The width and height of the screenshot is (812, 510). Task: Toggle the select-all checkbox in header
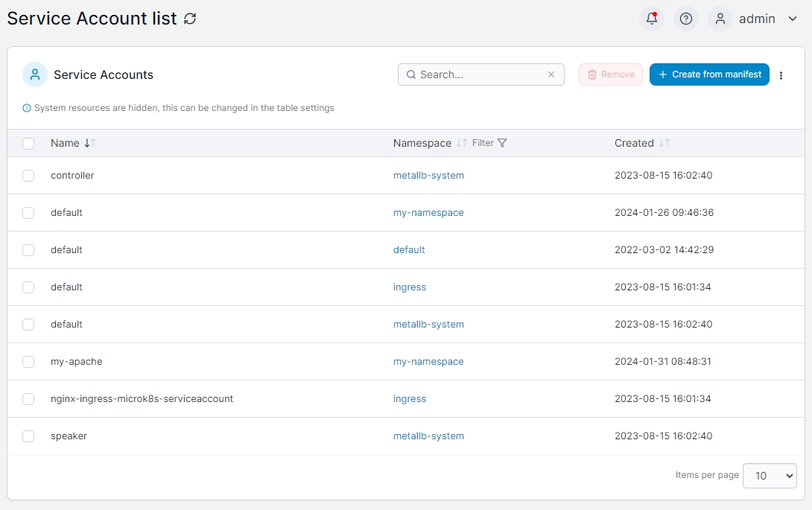pyautogui.click(x=28, y=144)
